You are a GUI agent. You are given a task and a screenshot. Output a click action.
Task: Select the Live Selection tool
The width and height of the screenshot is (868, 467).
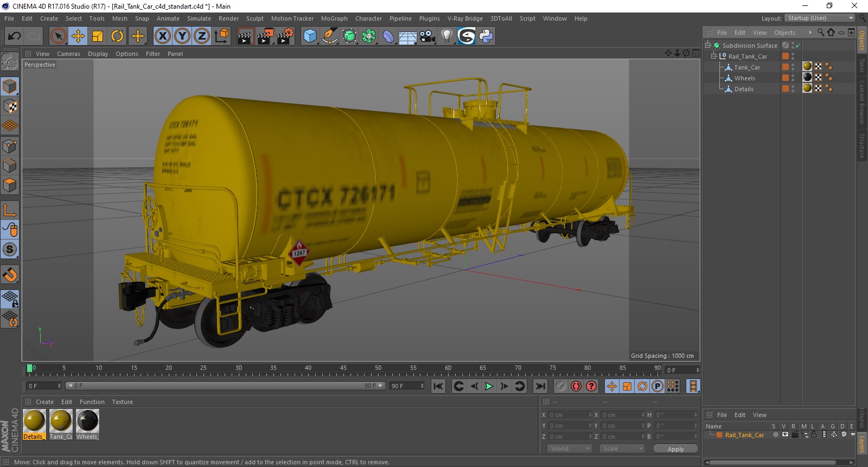coord(58,36)
